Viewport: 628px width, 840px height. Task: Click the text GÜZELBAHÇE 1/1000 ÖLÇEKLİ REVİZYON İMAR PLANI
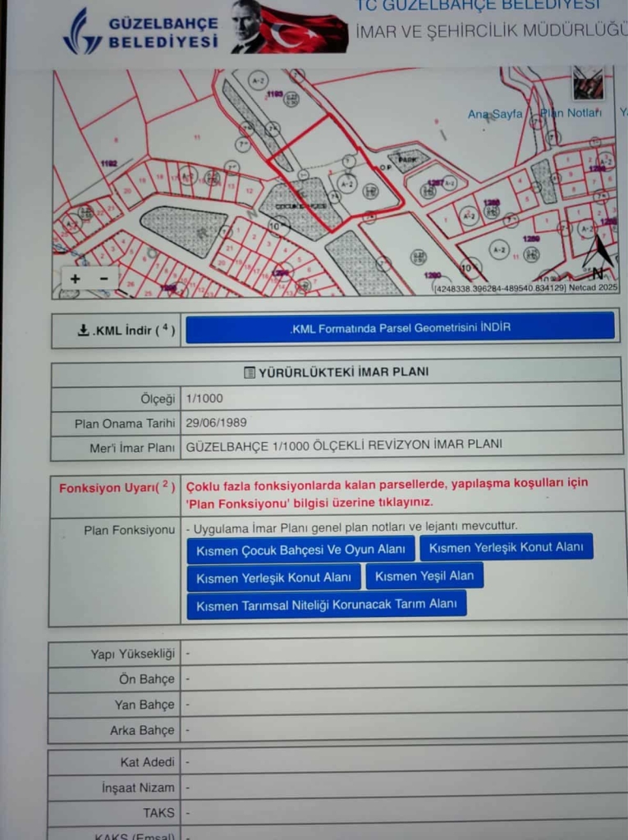click(344, 445)
